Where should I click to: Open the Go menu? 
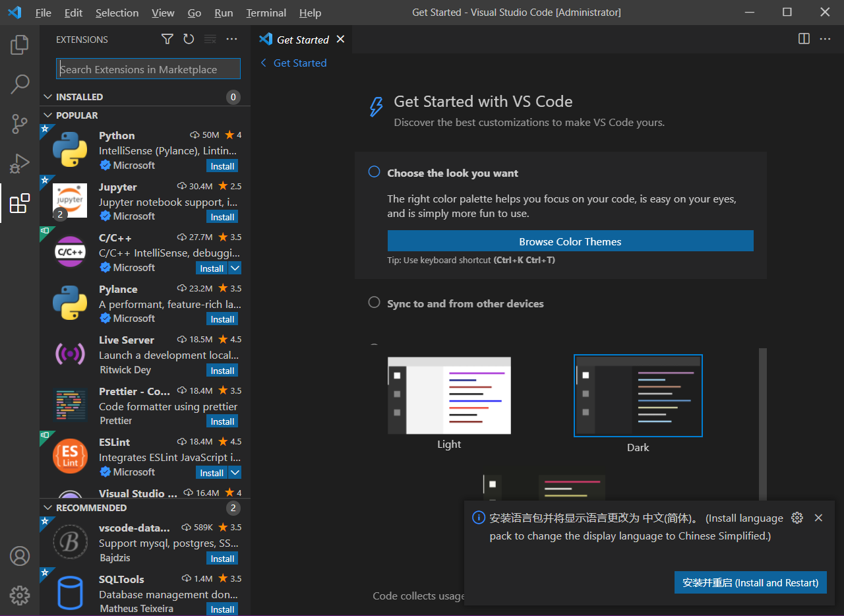point(195,13)
